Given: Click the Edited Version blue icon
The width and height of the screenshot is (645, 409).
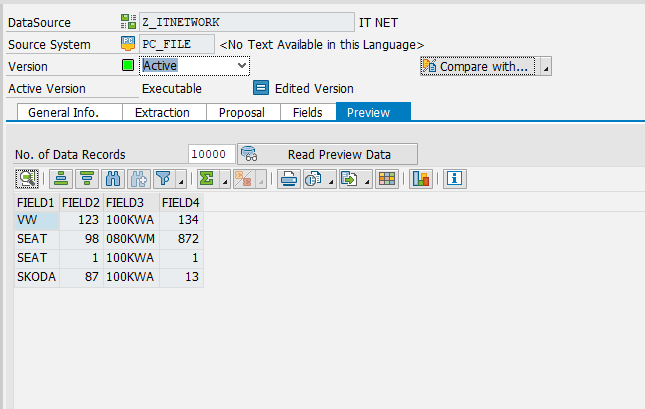Looking at the screenshot, I should (261, 88).
